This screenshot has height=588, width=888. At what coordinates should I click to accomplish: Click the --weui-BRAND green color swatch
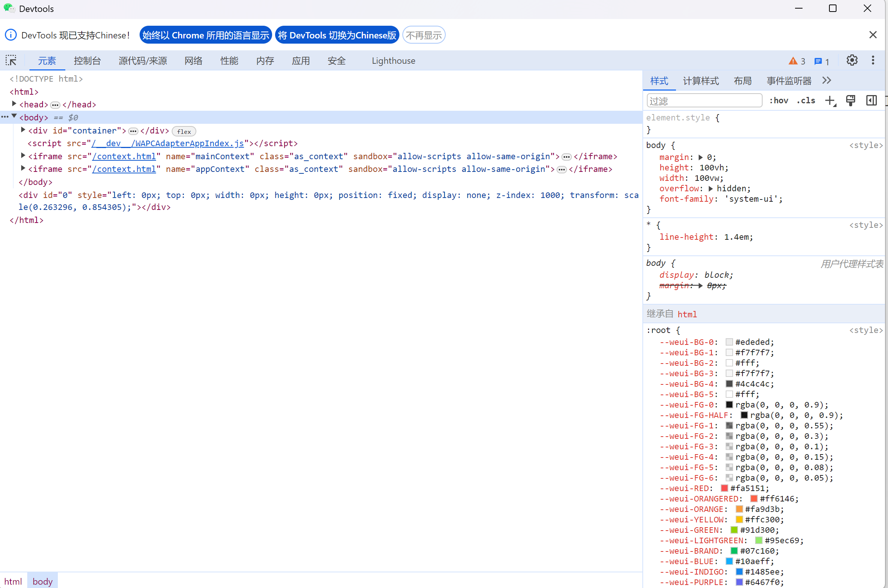(734, 550)
